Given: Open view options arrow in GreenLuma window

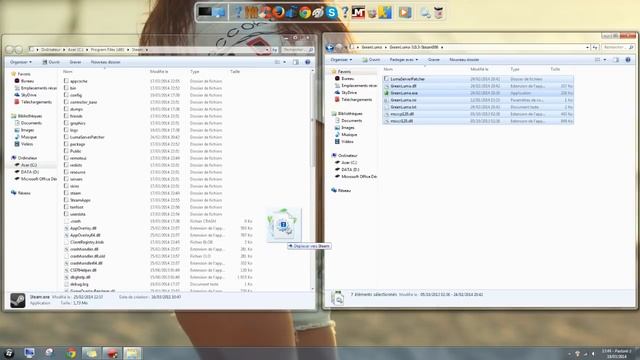Looking at the screenshot, I should (x=605, y=60).
